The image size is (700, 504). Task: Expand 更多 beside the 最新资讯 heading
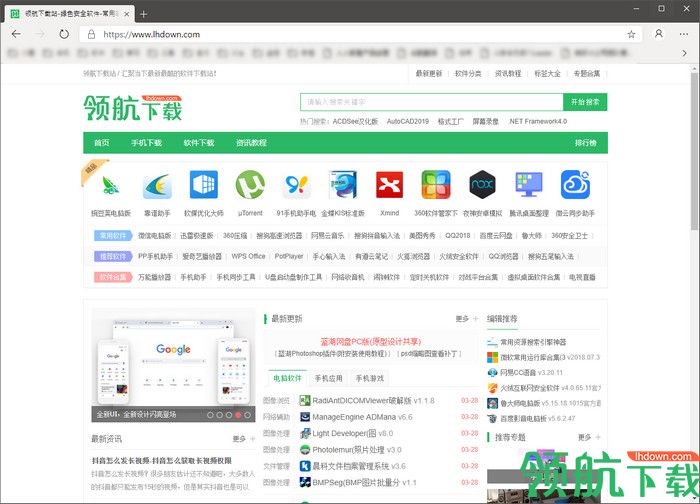244,439
